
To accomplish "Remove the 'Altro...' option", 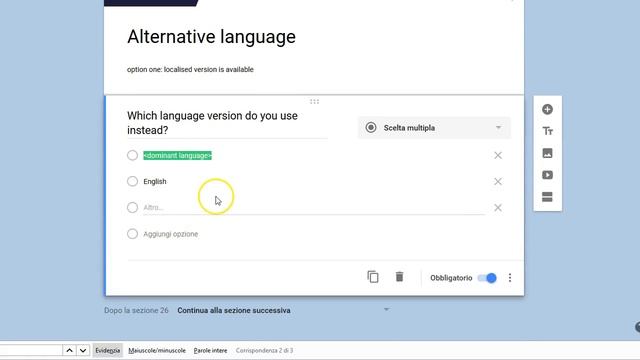I will click(498, 208).
